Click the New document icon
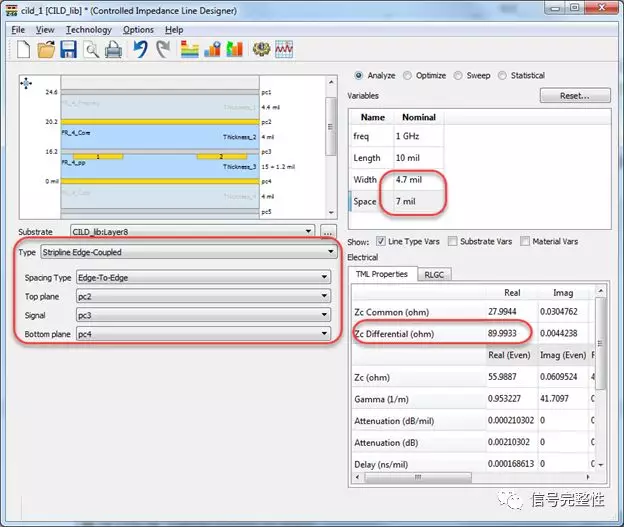 point(23,50)
